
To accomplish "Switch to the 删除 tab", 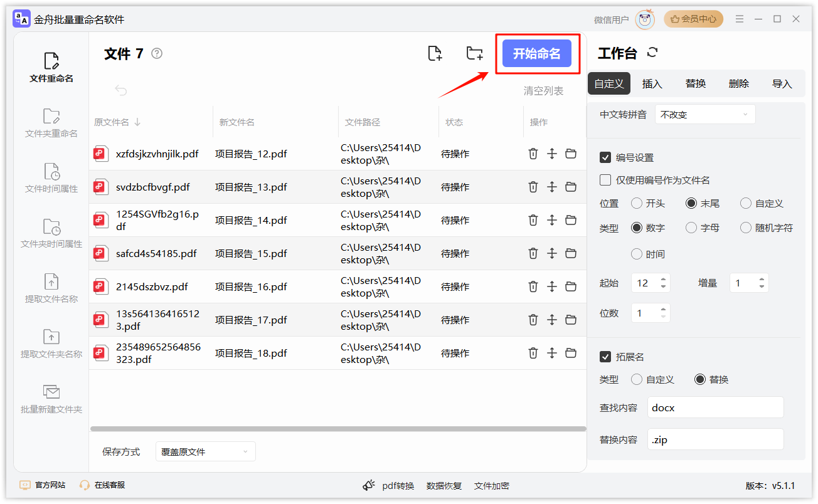I will pyautogui.click(x=739, y=83).
